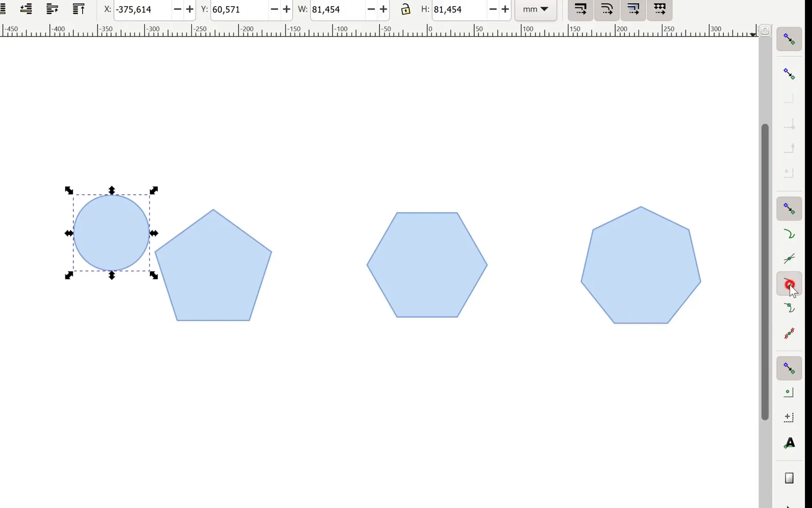Select the snap bounding boxes icon
This screenshot has height=508, width=812.
click(x=789, y=74)
